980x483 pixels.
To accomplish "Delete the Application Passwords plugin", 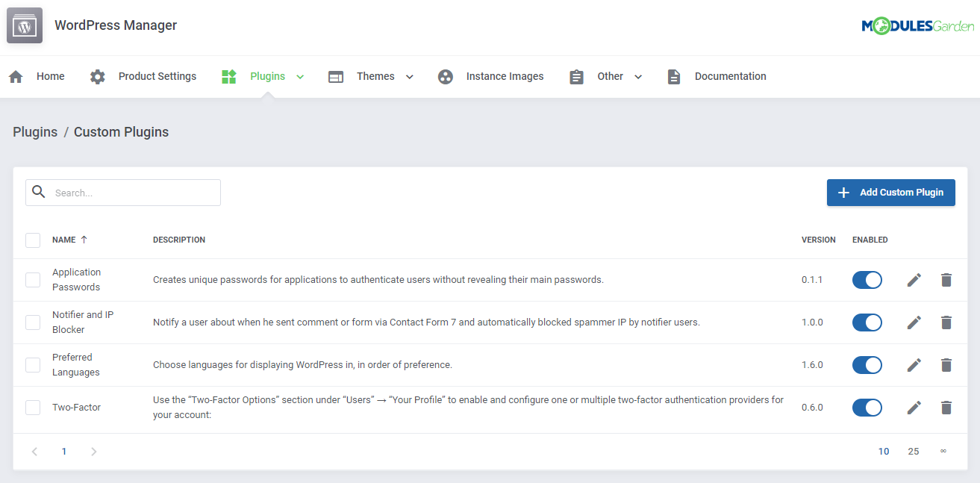I will pos(946,280).
